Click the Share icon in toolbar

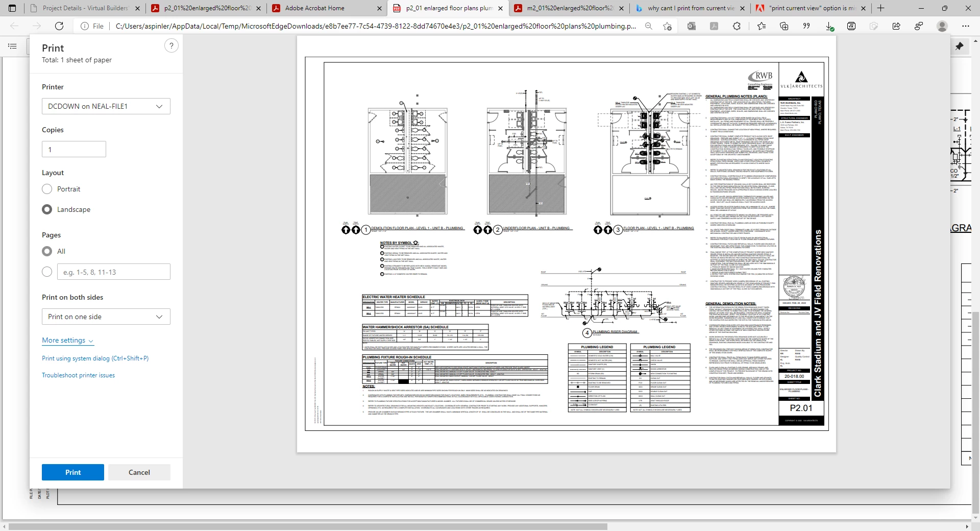(x=896, y=26)
